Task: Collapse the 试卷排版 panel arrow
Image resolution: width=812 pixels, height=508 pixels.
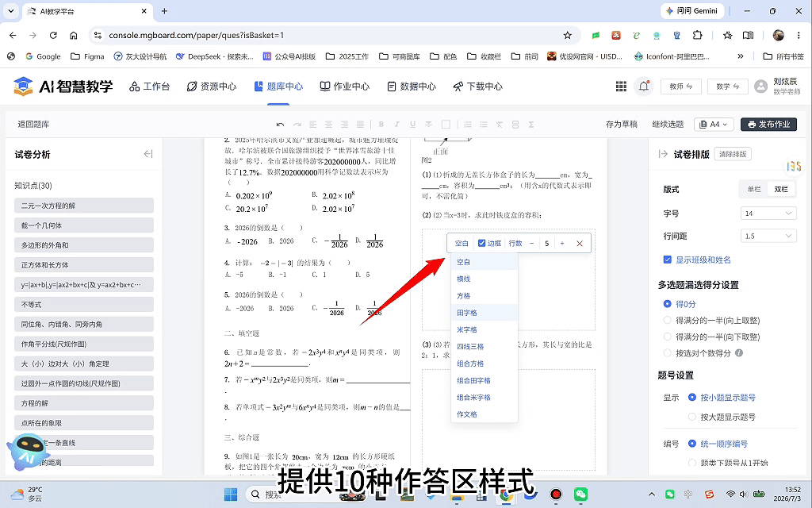Action: point(663,154)
